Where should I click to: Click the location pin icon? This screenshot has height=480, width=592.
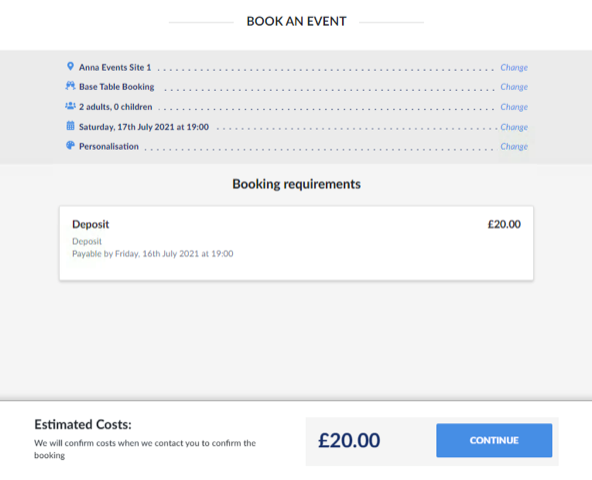click(x=70, y=66)
